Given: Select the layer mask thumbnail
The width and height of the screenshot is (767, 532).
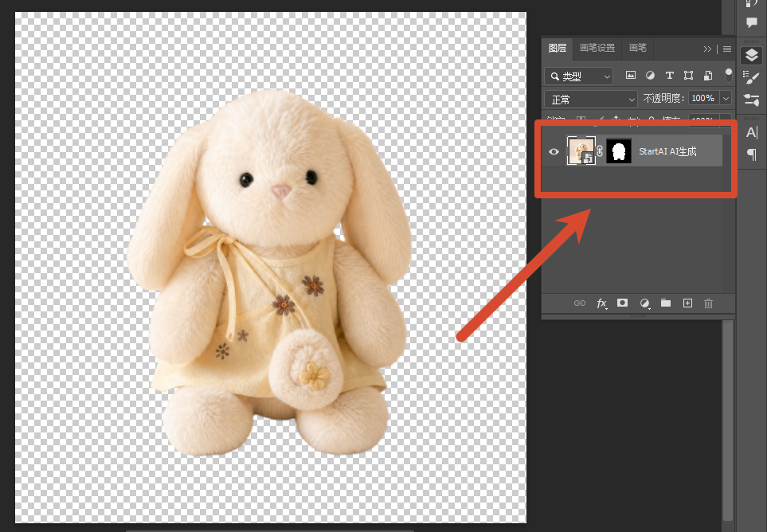Looking at the screenshot, I should coord(618,151).
